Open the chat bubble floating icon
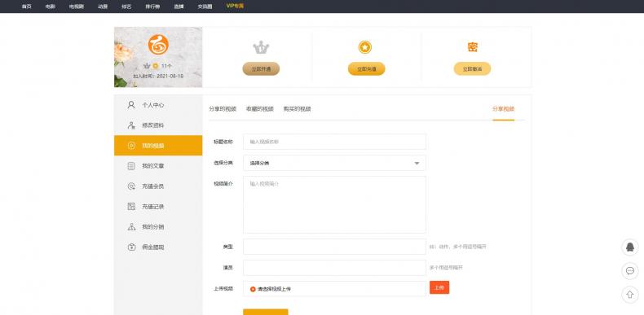644x315 pixels. [629, 271]
